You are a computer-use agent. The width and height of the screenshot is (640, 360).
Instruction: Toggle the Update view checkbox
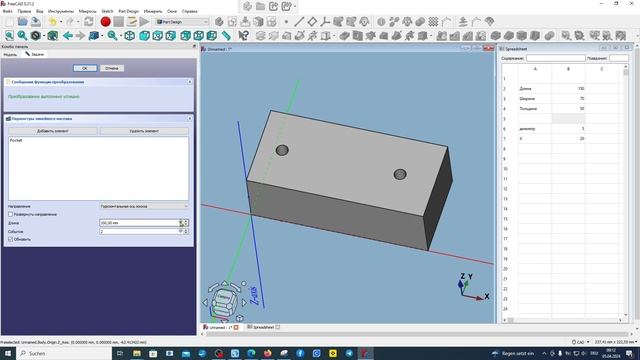coord(11,239)
